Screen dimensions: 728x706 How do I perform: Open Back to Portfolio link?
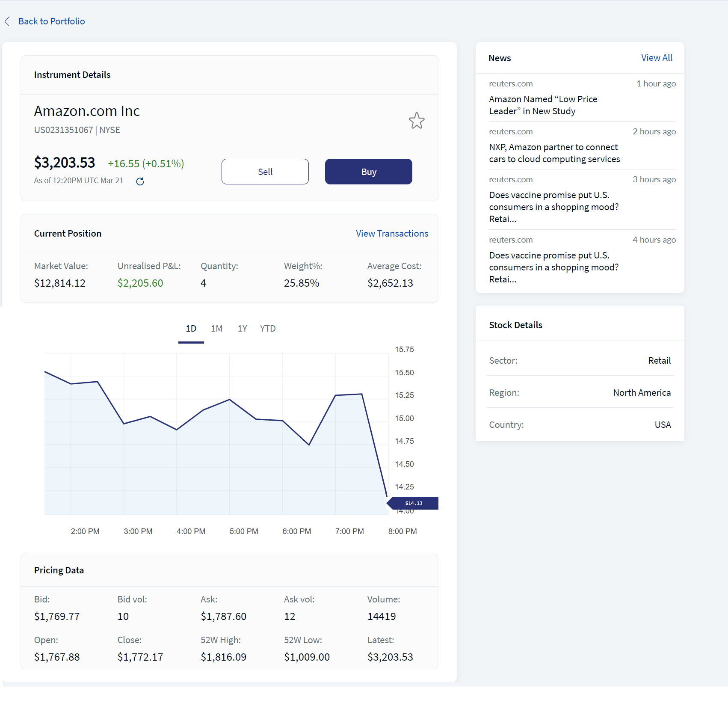coord(52,21)
